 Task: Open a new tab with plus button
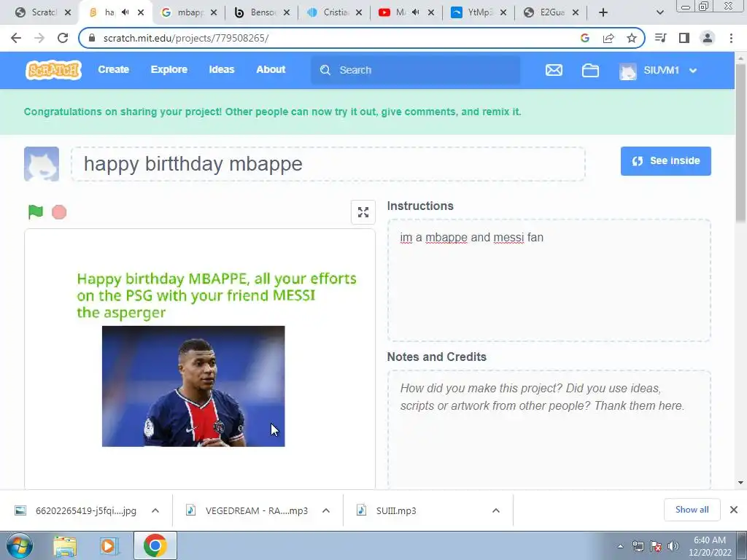[603, 12]
